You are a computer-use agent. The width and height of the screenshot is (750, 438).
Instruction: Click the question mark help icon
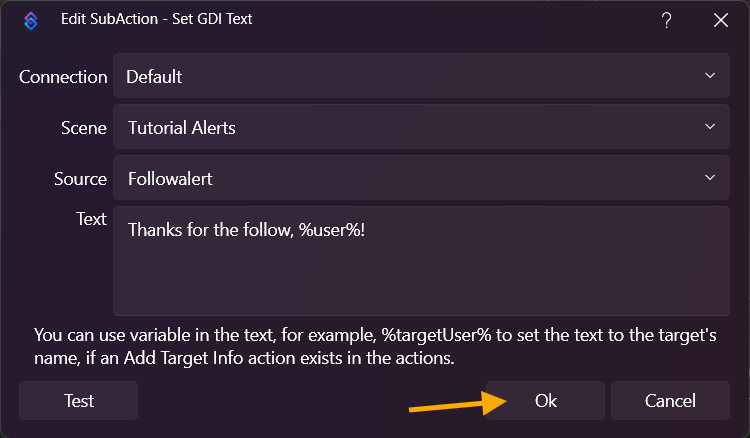667,21
